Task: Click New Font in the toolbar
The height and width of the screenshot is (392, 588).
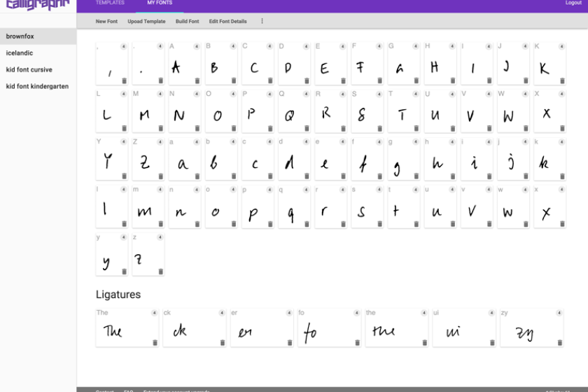Action: [x=106, y=22]
